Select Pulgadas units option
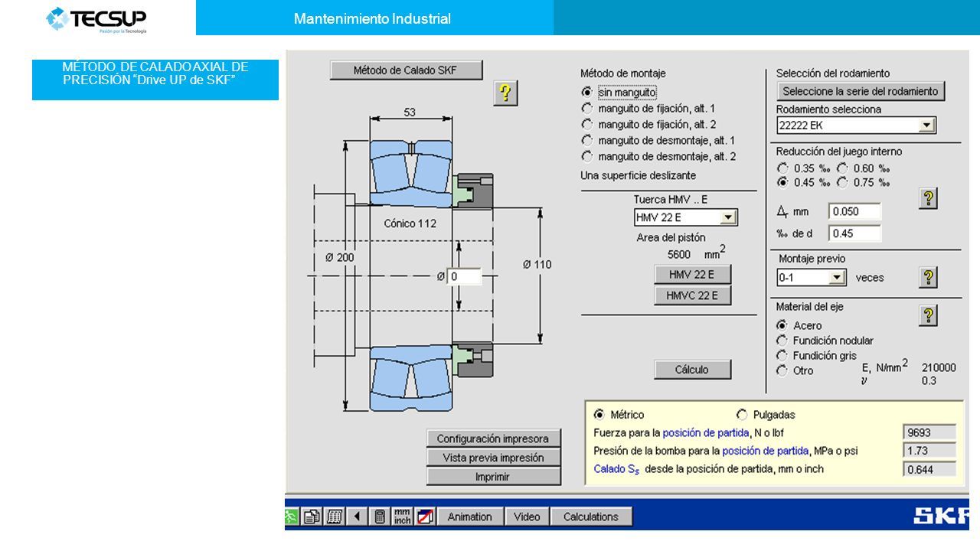The height and width of the screenshot is (551, 980). 742,414
